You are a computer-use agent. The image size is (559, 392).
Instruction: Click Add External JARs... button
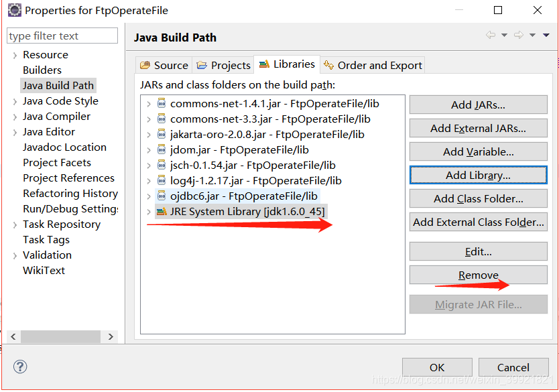(478, 128)
